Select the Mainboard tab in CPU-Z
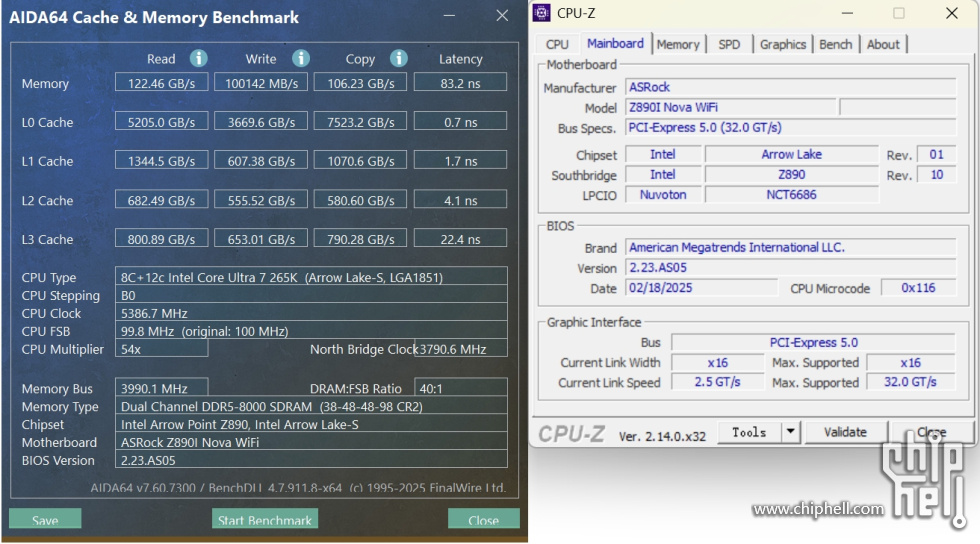 (x=615, y=43)
